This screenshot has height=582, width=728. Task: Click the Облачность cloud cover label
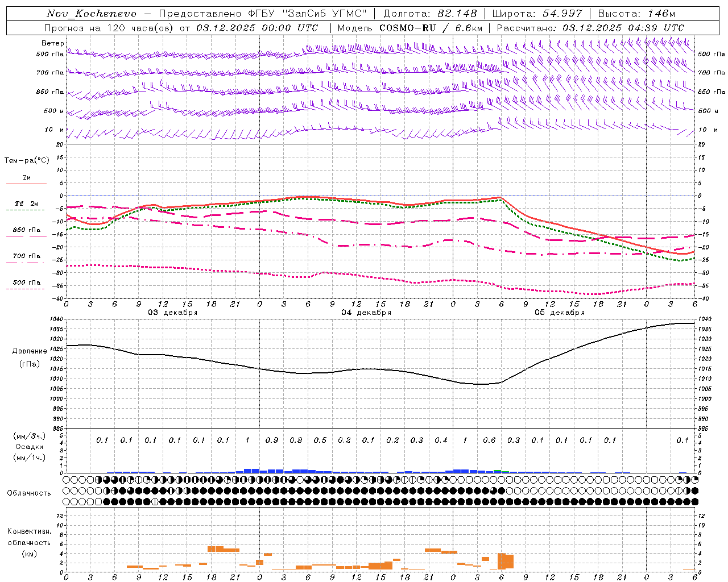point(29,493)
